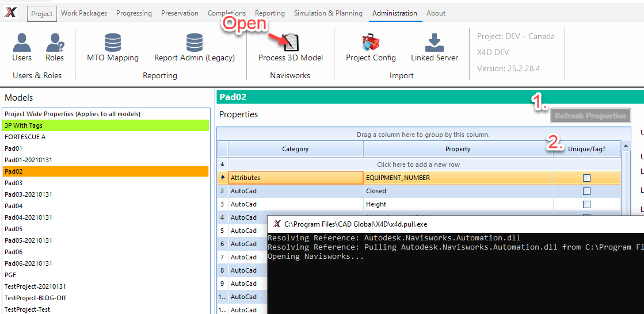Select FORTESCUE A in Models list

[x=105, y=137]
